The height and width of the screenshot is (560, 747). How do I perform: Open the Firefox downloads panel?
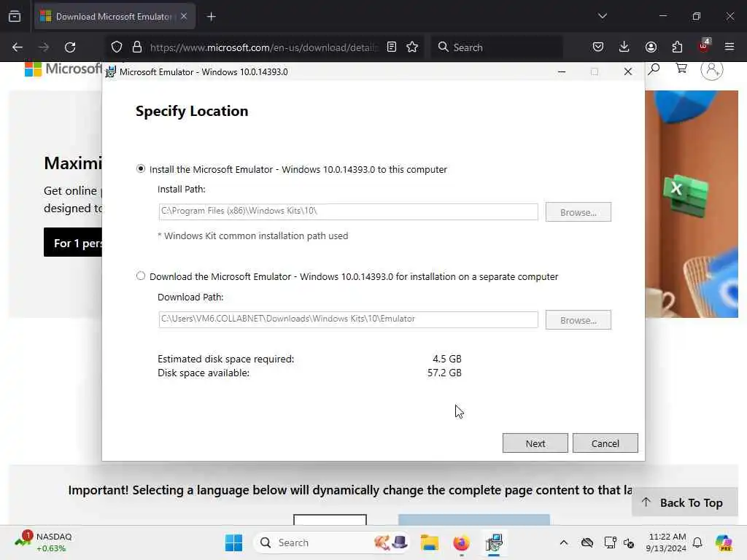pos(624,47)
